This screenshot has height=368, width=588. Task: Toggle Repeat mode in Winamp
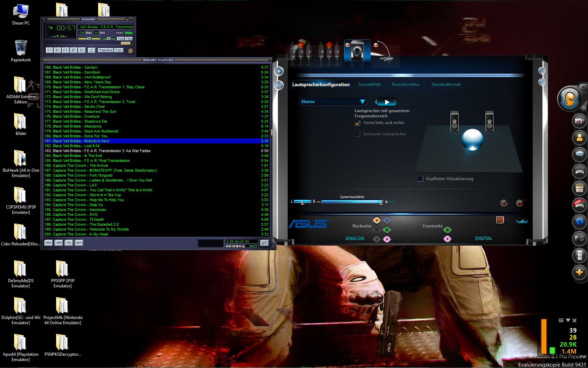[119, 50]
